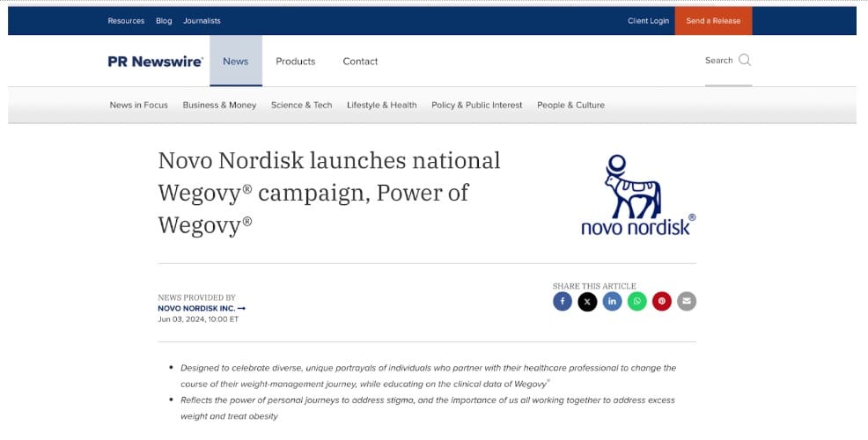868x440 pixels.
Task: Share article via WhatsApp
Action: (x=636, y=301)
